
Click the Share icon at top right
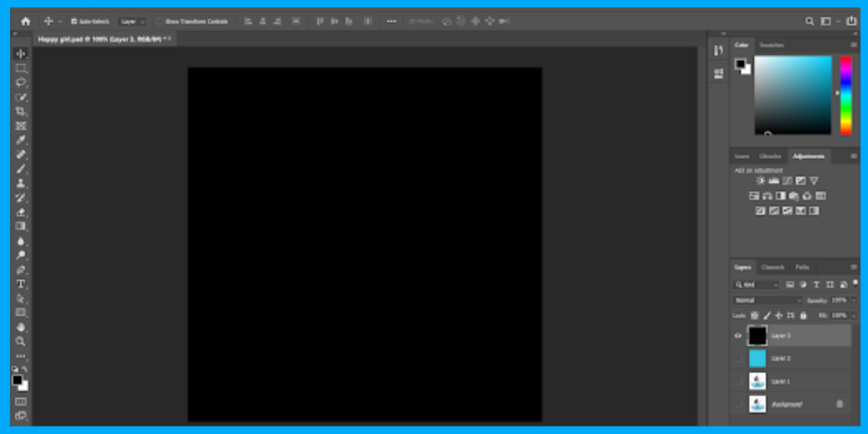tap(851, 21)
